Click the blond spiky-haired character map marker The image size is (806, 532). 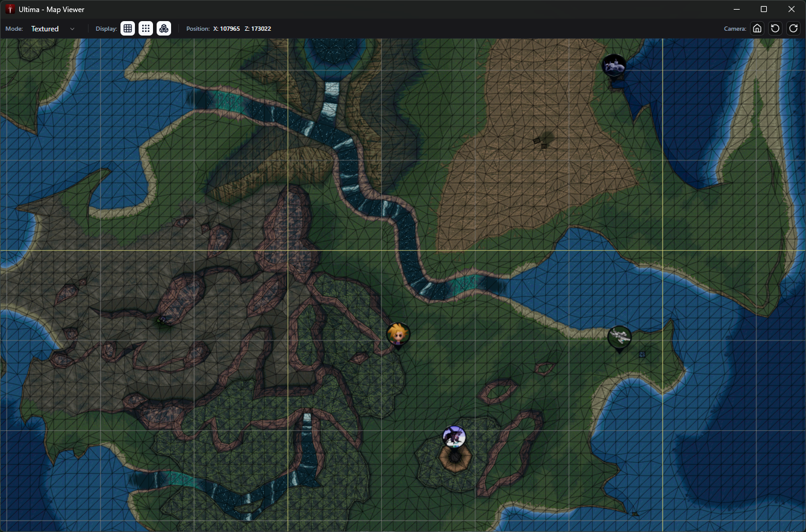pyautogui.click(x=398, y=335)
